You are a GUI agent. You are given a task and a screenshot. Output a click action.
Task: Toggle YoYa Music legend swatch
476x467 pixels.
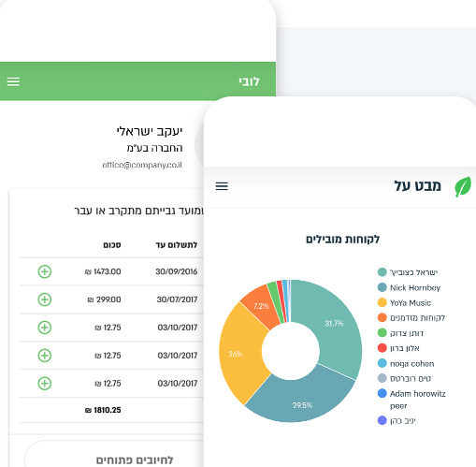[382, 302]
